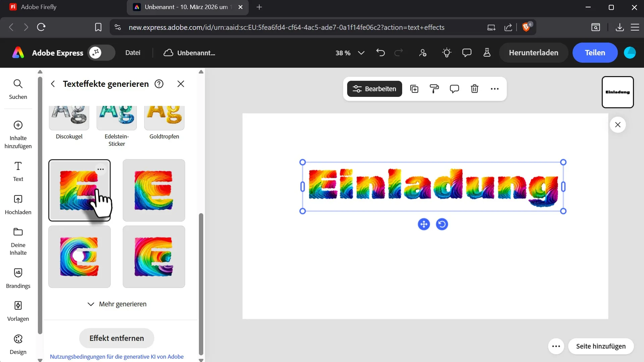Open the beaker experiments icon in header
The image size is (644, 362).
[x=487, y=53]
